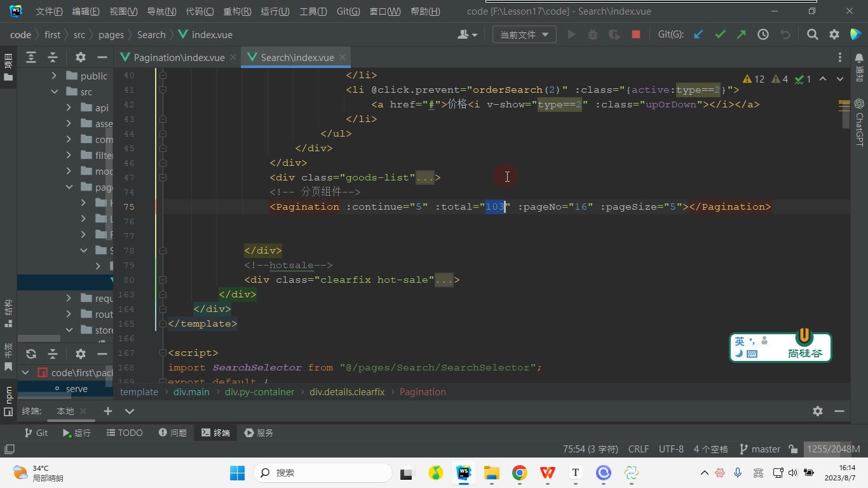Open the 文件(F) menu

[49, 11]
